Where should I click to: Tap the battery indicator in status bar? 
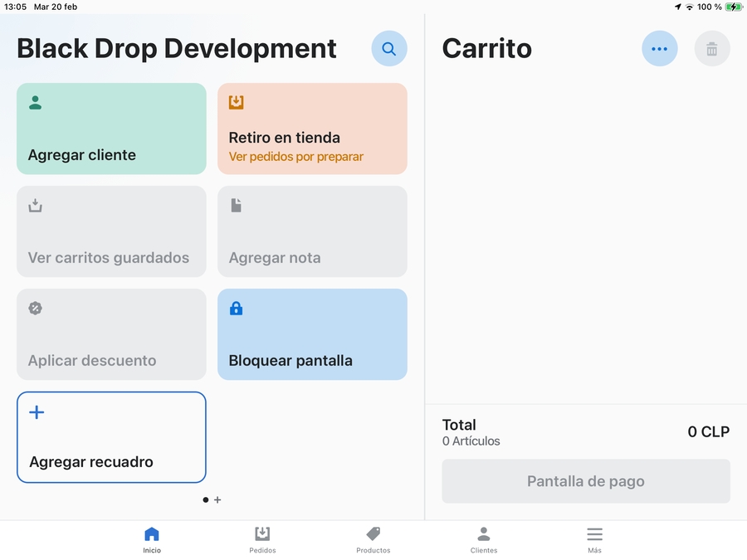coord(734,7)
